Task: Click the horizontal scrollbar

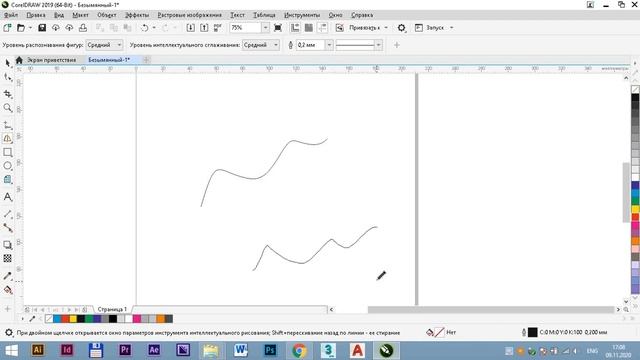Action: tap(491, 309)
